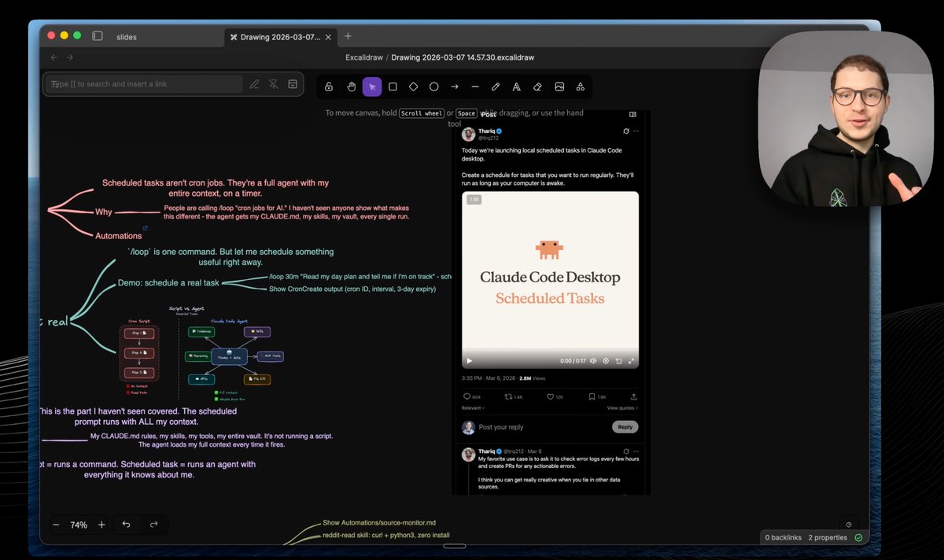Open the 0 backlinks status item
The width and height of the screenshot is (944, 560).
pos(782,538)
